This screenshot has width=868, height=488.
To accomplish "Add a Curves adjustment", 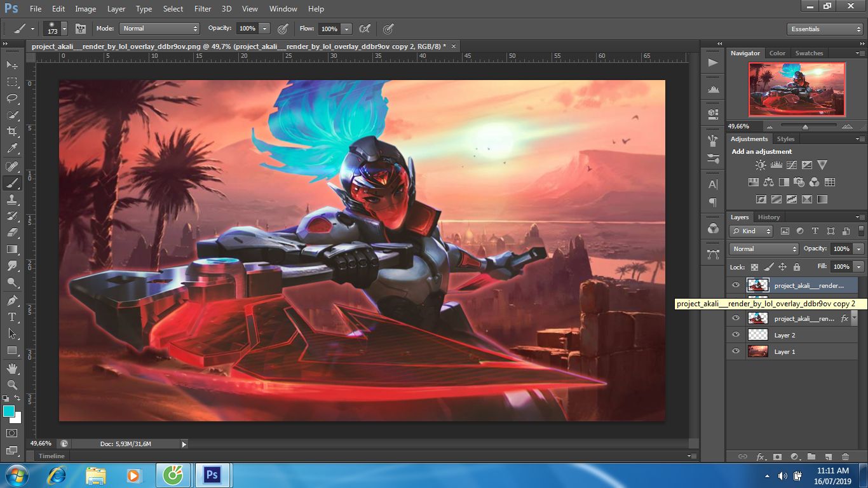I will pyautogui.click(x=791, y=165).
